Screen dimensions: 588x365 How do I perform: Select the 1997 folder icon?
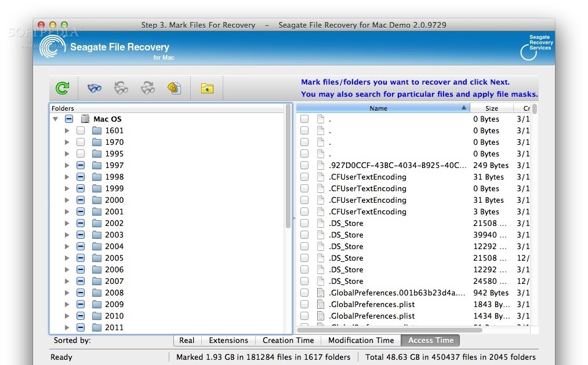(97, 165)
